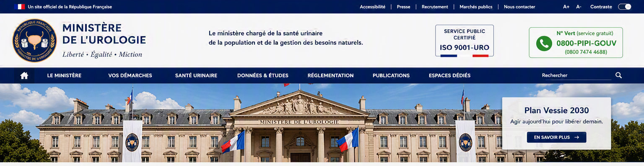Open the Santé Urinaire menu

click(196, 76)
